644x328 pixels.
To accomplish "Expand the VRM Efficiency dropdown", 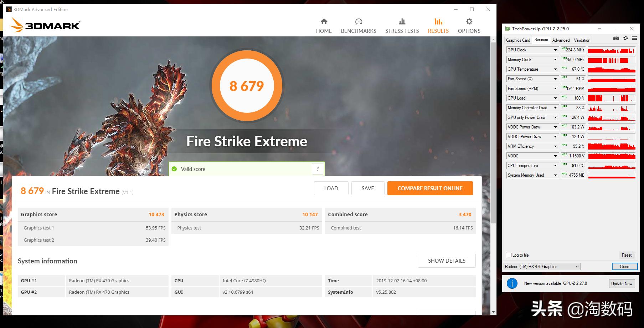I will [x=555, y=146].
